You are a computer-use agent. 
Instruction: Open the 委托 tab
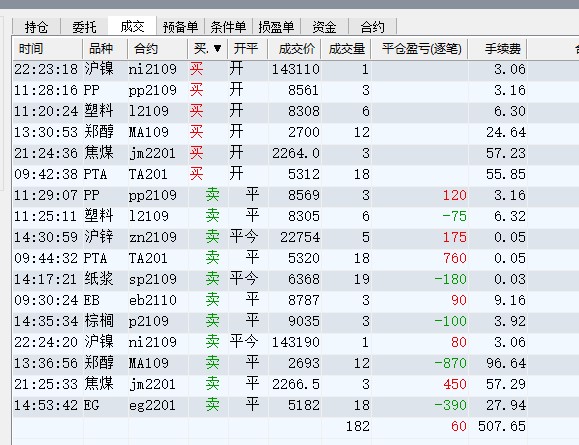pos(84,27)
